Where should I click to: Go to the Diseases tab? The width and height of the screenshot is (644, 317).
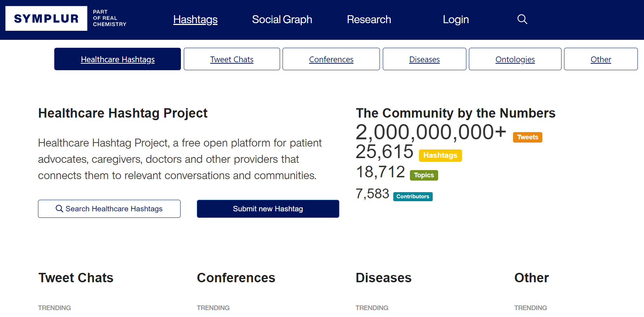point(424,59)
